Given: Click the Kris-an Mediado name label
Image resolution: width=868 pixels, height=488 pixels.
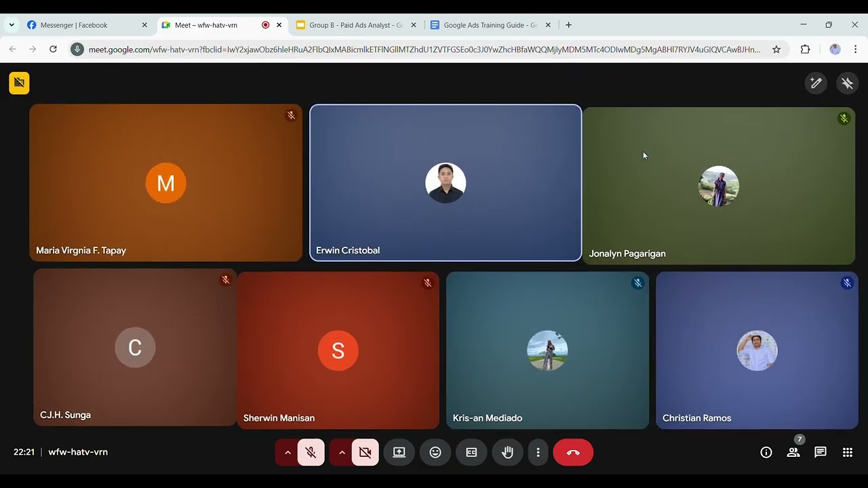Looking at the screenshot, I should coord(487,418).
